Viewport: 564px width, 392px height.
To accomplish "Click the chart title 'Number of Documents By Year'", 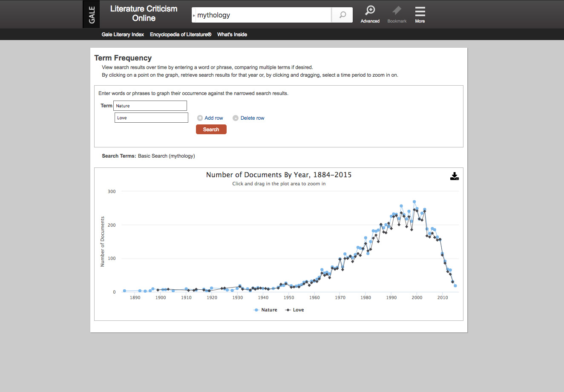I will (x=279, y=175).
